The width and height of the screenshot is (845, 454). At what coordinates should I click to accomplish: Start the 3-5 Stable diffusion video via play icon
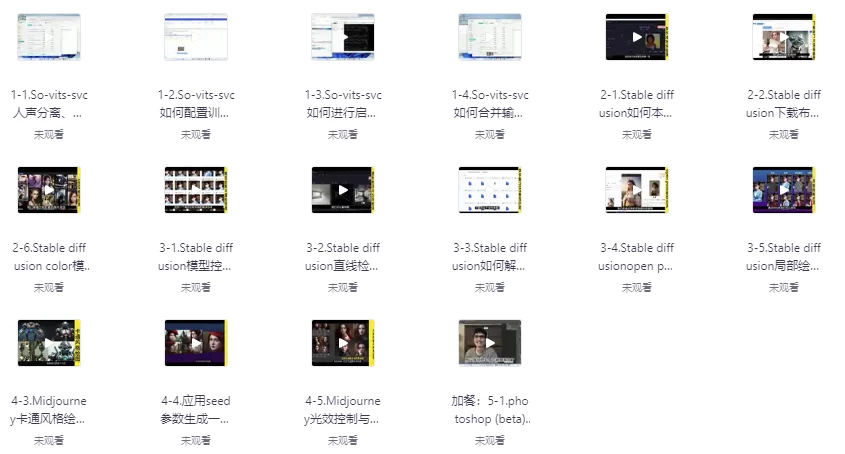pyautogui.click(x=784, y=190)
